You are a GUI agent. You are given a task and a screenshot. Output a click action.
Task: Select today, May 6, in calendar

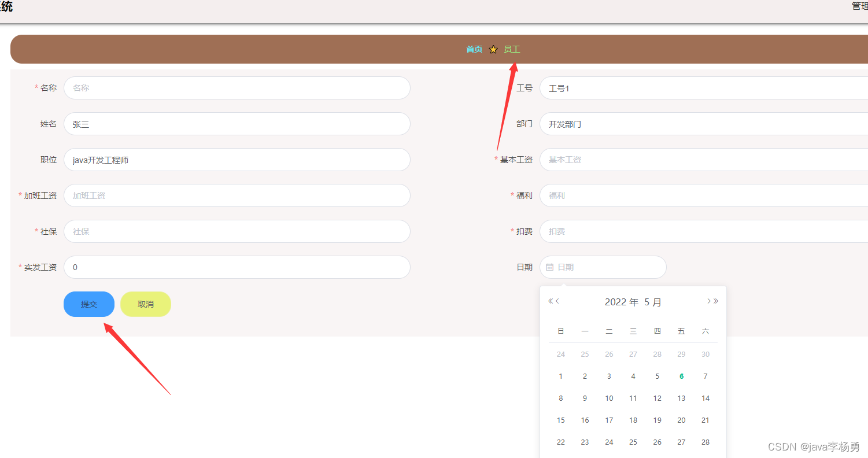(x=681, y=376)
